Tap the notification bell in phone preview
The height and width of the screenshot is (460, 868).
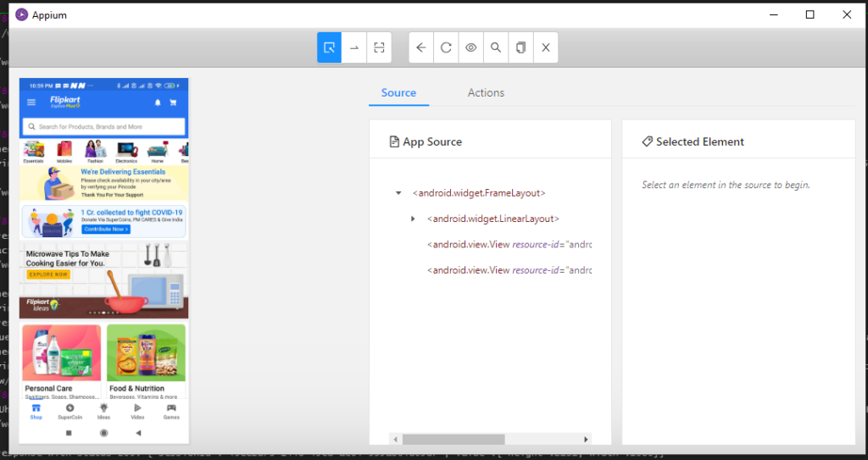[158, 103]
